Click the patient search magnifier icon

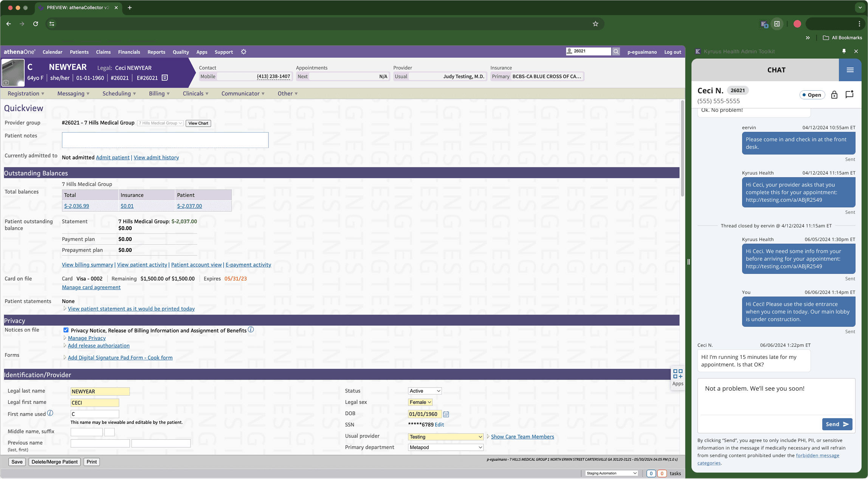point(616,51)
